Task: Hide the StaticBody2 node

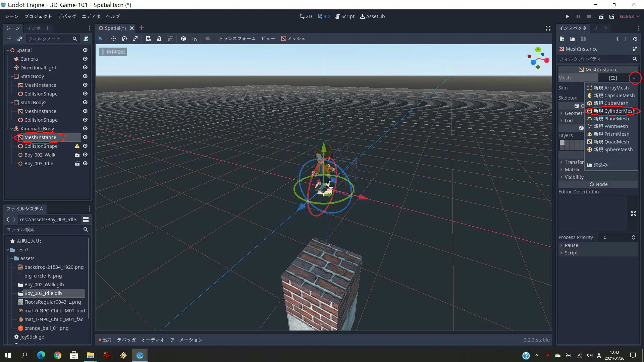Action: pyautogui.click(x=85, y=102)
